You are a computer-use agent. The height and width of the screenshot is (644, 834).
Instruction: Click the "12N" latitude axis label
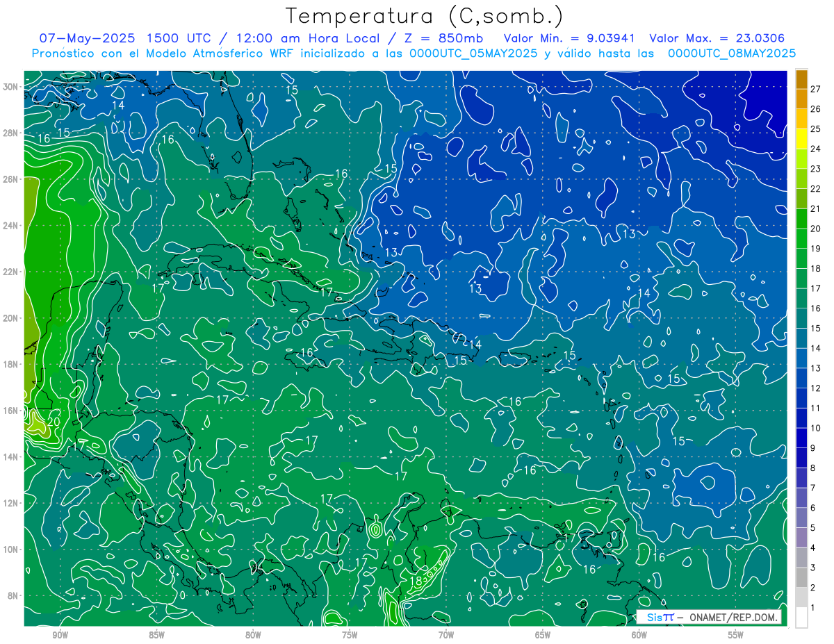tap(12, 503)
